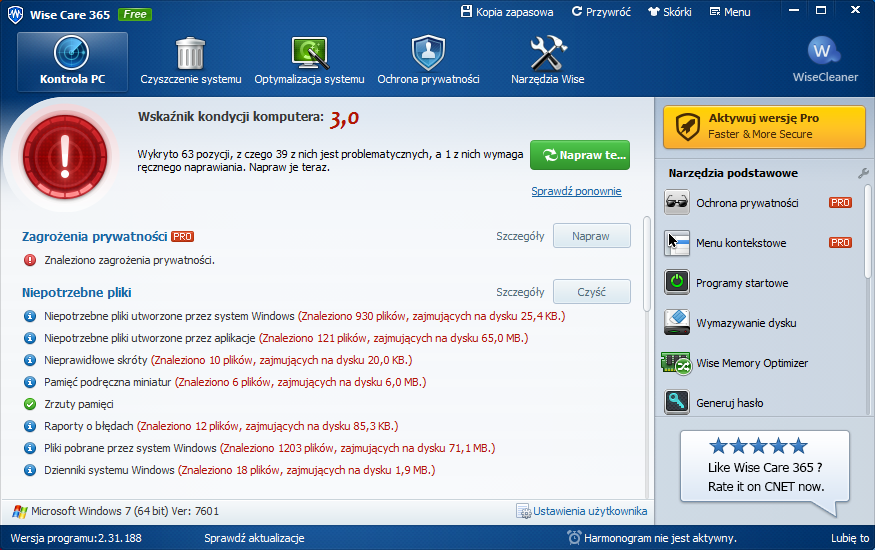Screen dimensions: 875x550
Task: Open Szczegóły for Zagrożenia prywatności
Action: click(520, 237)
